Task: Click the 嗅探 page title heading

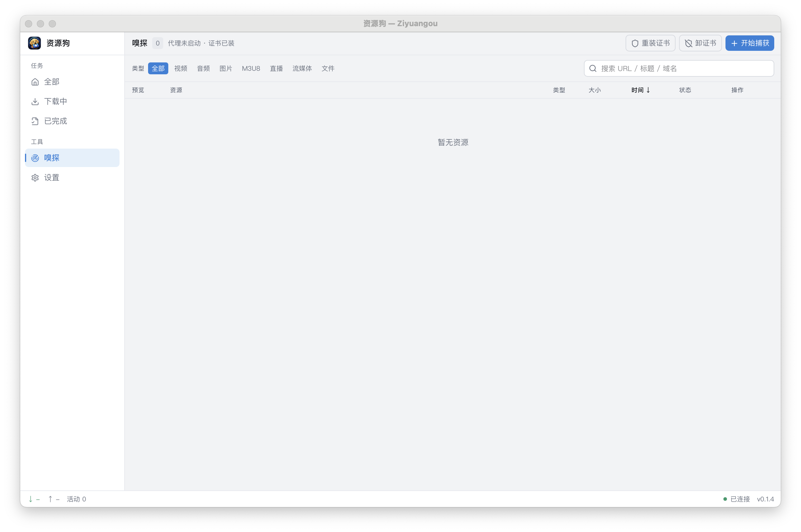Action: (139, 43)
